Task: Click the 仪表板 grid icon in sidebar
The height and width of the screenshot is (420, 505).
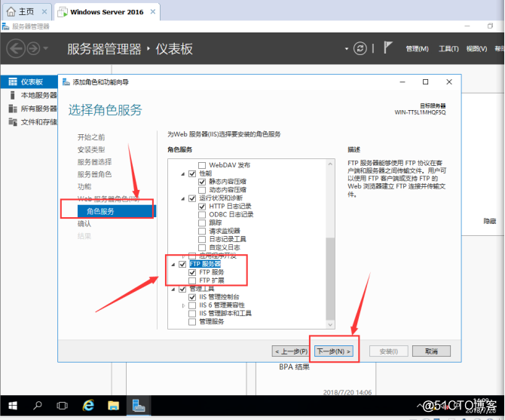Action: (13, 81)
